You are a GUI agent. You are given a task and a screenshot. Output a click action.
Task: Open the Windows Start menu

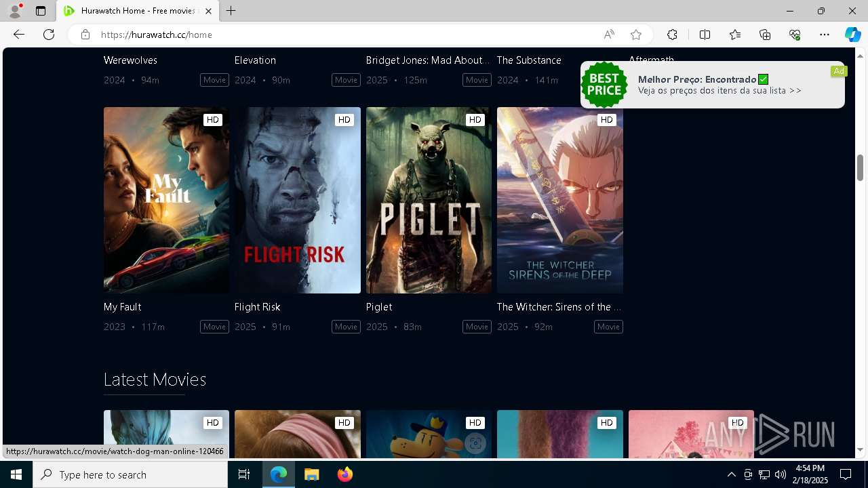coord(16,474)
